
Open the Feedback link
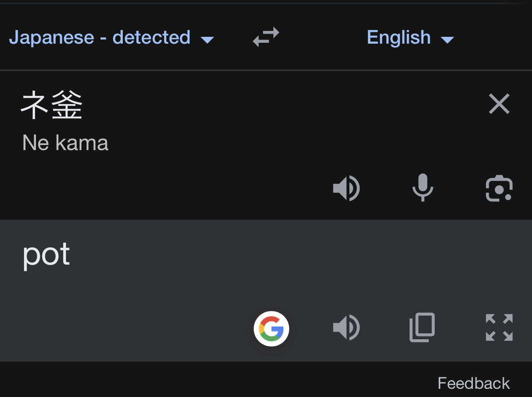[473, 383]
